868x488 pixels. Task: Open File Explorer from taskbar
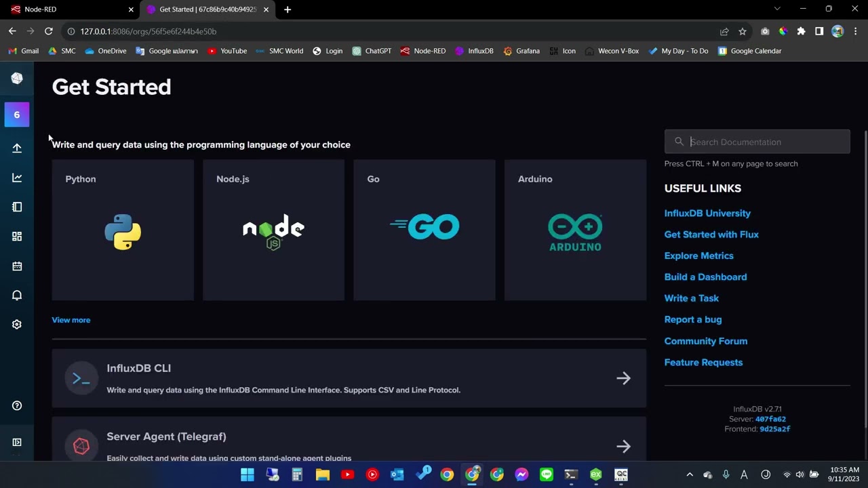322,474
